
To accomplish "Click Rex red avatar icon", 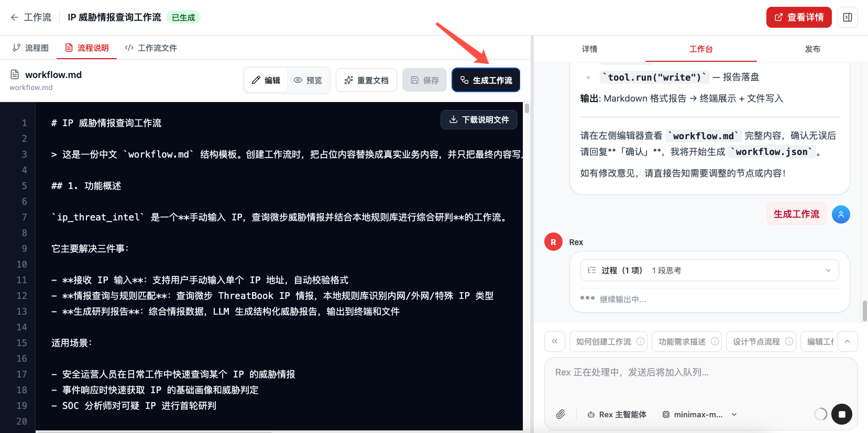I will pos(553,242).
